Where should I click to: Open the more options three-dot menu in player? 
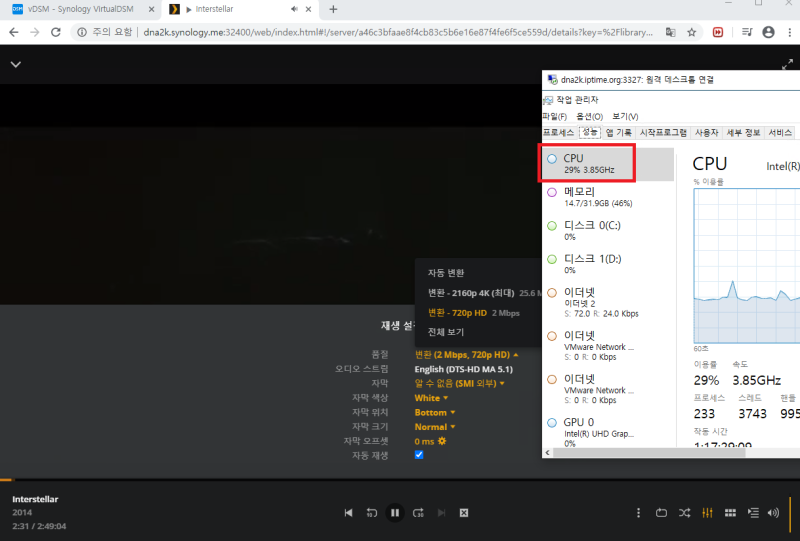638,512
